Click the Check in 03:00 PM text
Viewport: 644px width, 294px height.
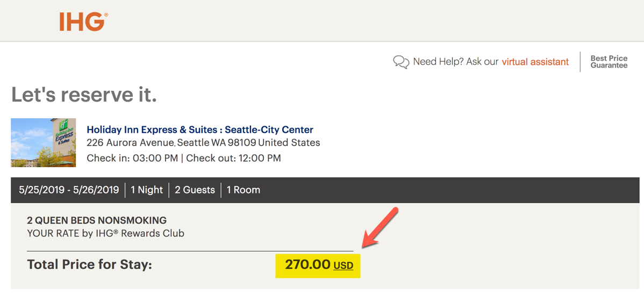pyautogui.click(x=132, y=158)
